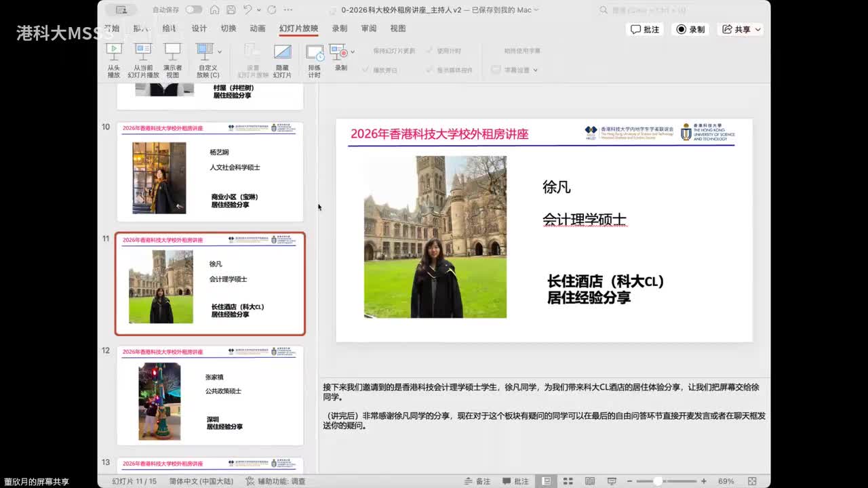
Task: Open the Animations (动画) tab
Action: pos(258,28)
